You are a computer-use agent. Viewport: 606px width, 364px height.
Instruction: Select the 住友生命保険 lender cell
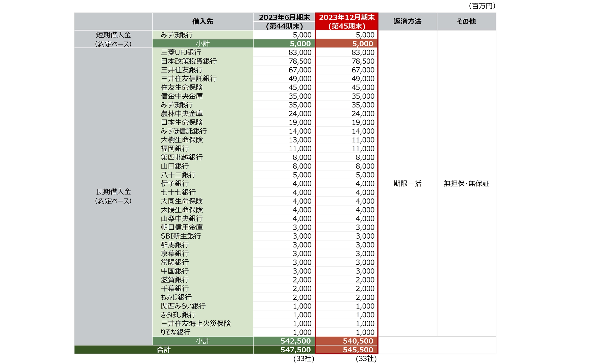(203, 87)
